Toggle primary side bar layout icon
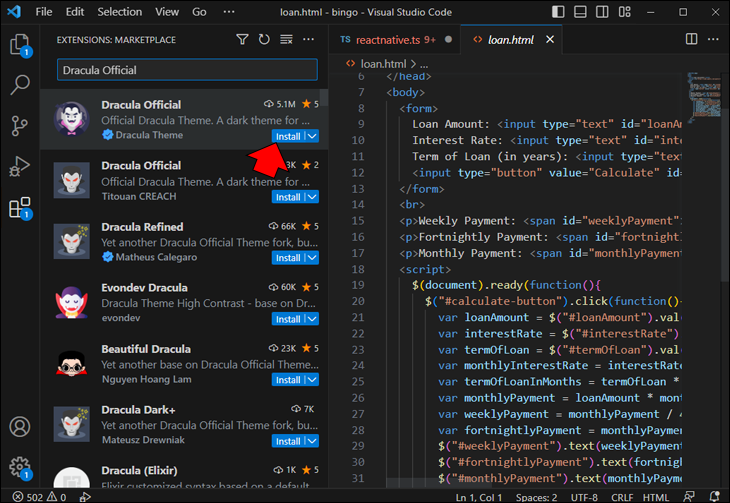 click(558, 12)
